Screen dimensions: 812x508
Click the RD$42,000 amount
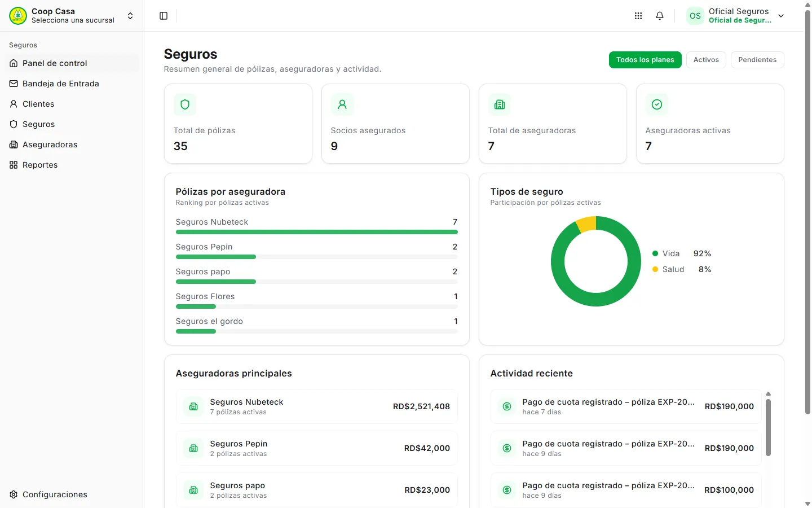(427, 448)
